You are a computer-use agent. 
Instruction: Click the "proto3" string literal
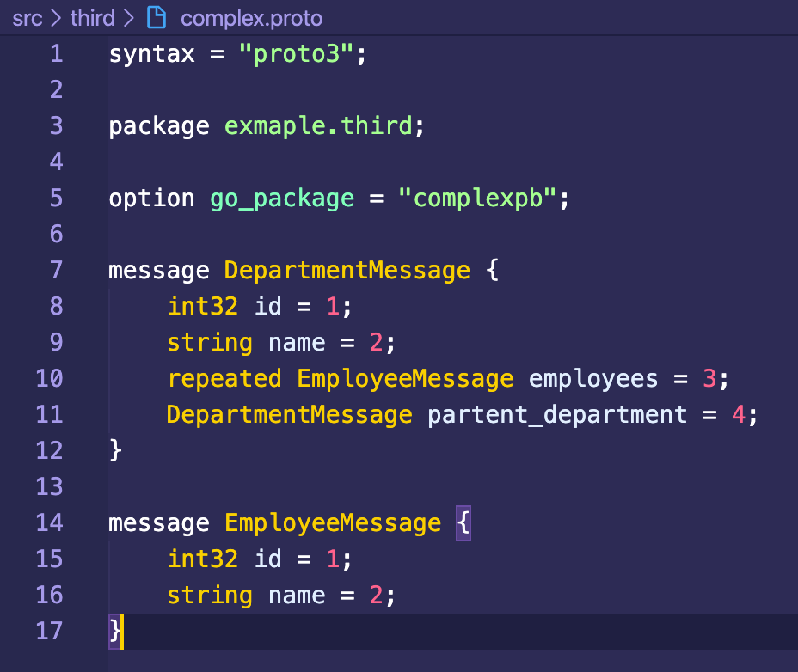(x=296, y=53)
